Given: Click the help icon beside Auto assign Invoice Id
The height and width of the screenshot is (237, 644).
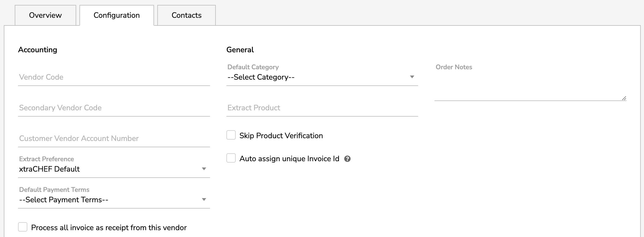Looking at the screenshot, I should pyautogui.click(x=347, y=159).
